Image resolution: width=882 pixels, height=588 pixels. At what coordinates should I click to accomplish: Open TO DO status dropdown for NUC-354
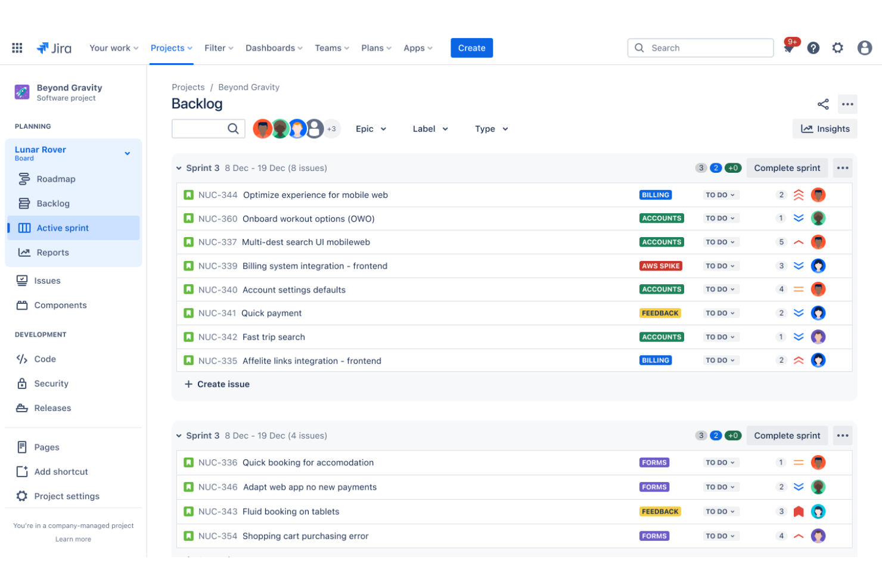[x=720, y=536]
